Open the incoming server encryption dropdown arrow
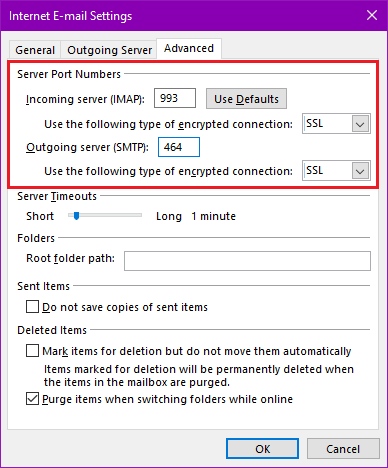388x468 pixels. [x=360, y=124]
